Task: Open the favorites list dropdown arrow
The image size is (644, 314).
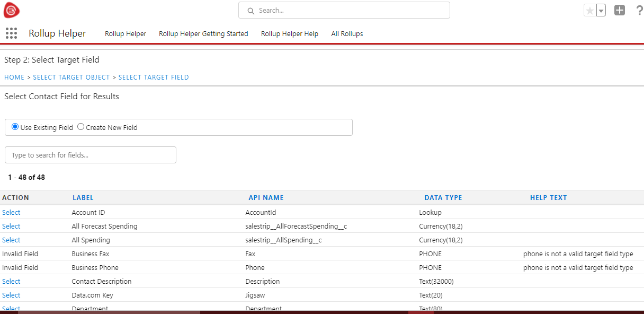Action: pos(601,11)
